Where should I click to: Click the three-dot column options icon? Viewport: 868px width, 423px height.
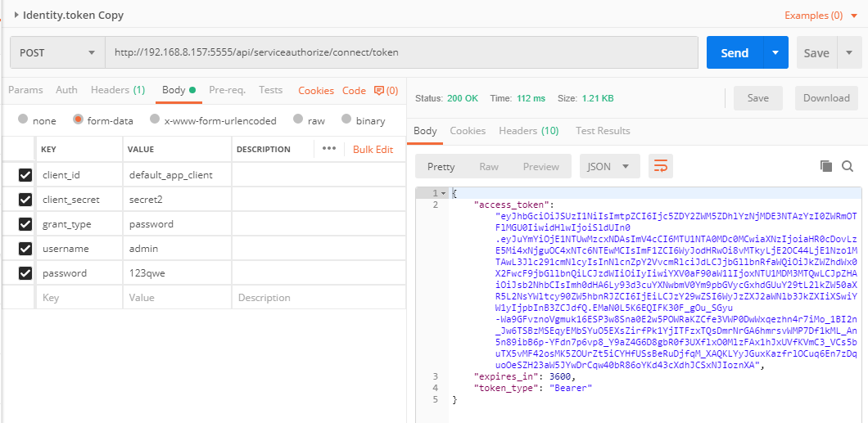pos(329,149)
